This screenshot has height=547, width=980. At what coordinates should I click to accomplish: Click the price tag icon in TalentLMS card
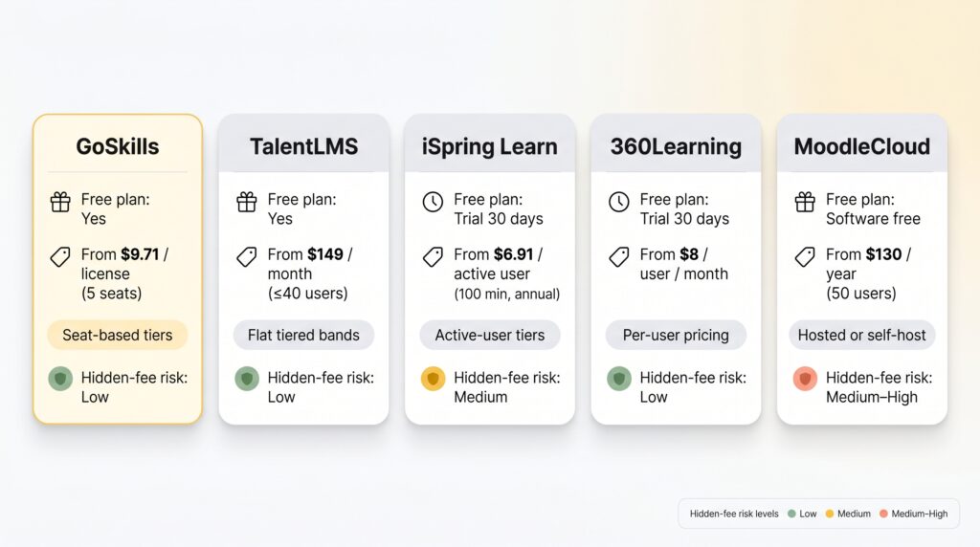247,256
